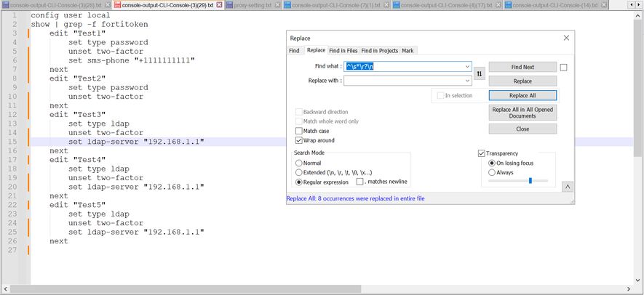This screenshot has width=644, height=295.
Task: Switch to the Find tab in dialog
Action: click(x=294, y=50)
